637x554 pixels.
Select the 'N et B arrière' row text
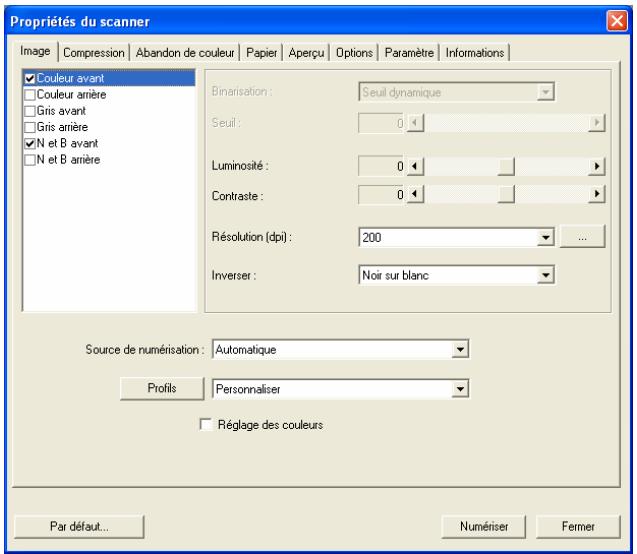coord(68,160)
